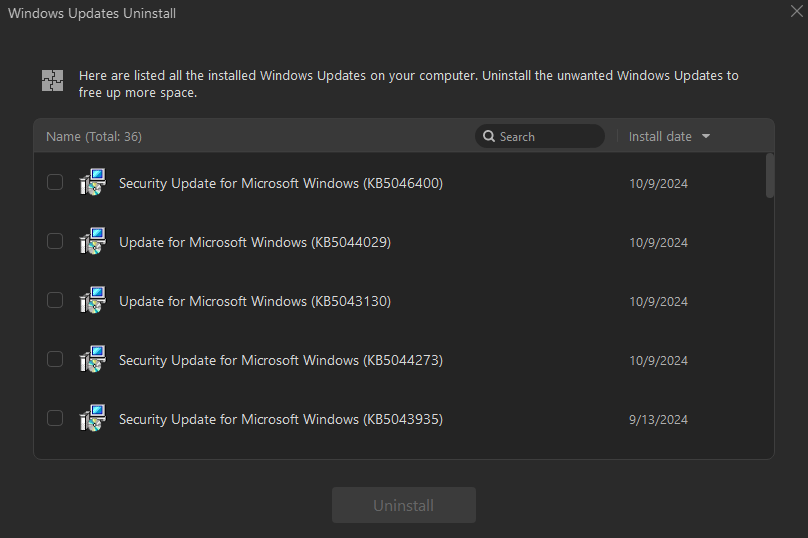Click the 10/9/2024 date of KB5046400
Viewport: 808px width, 538px height.
pyautogui.click(x=659, y=183)
